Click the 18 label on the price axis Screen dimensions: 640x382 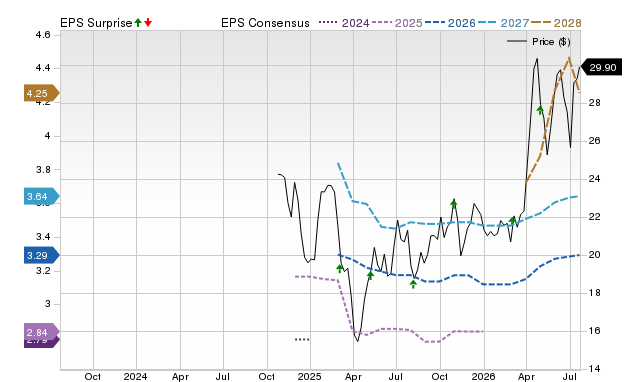click(594, 293)
